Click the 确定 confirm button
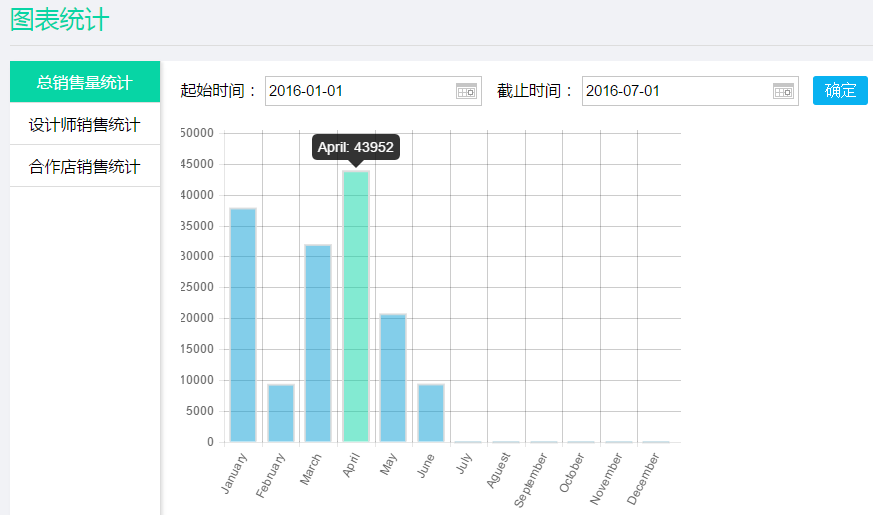The height and width of the screenshot is (515, 873). 840,90
